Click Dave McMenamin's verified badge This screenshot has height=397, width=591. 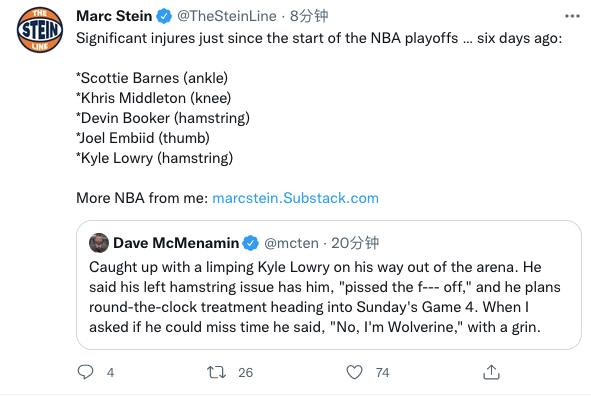(250, 243)
